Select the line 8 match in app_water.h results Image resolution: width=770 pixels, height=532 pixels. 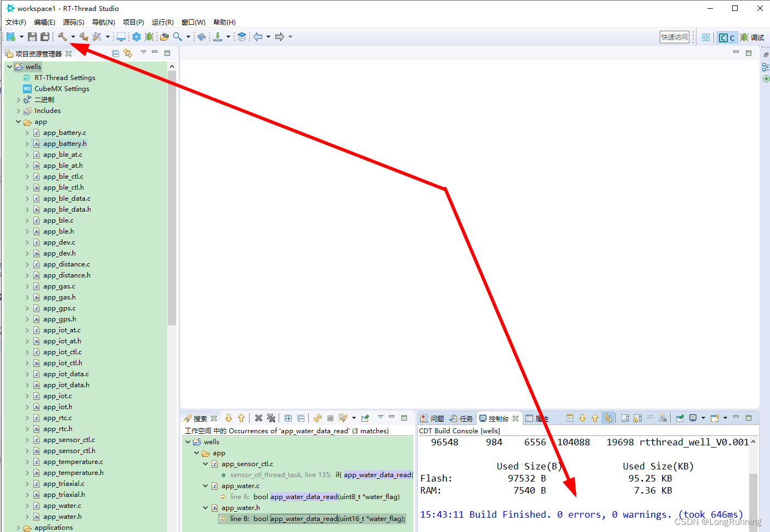coord(312,519)
